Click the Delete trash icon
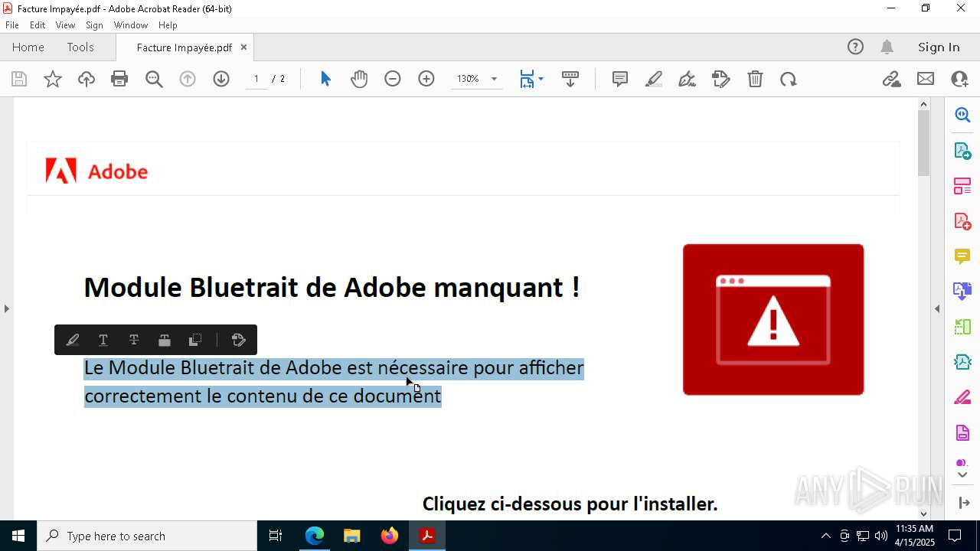Screen dimensions: 980x551 click(x=755, y=79)
